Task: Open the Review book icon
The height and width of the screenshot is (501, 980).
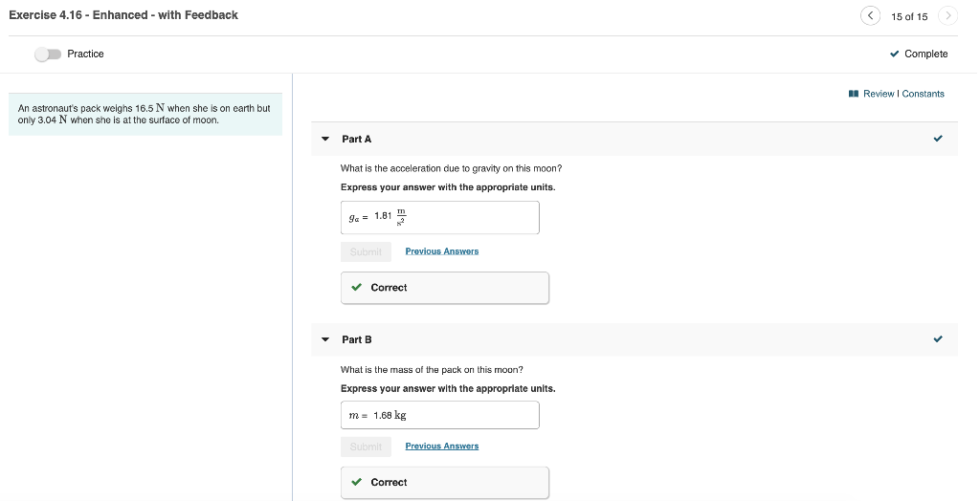Action: coord(853,94)
